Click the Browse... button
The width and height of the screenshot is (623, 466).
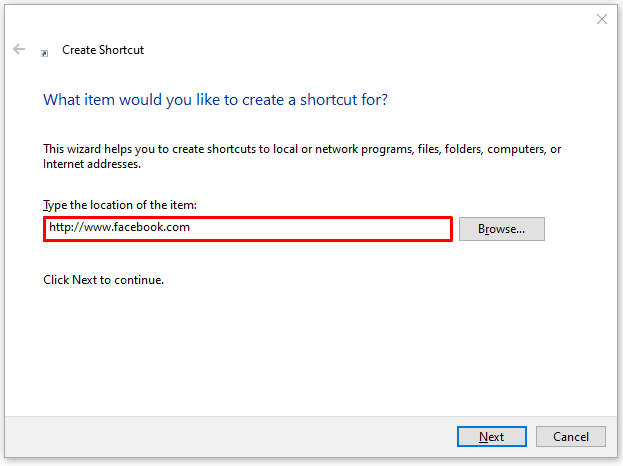pyautogui.click(x=501, y=229)
